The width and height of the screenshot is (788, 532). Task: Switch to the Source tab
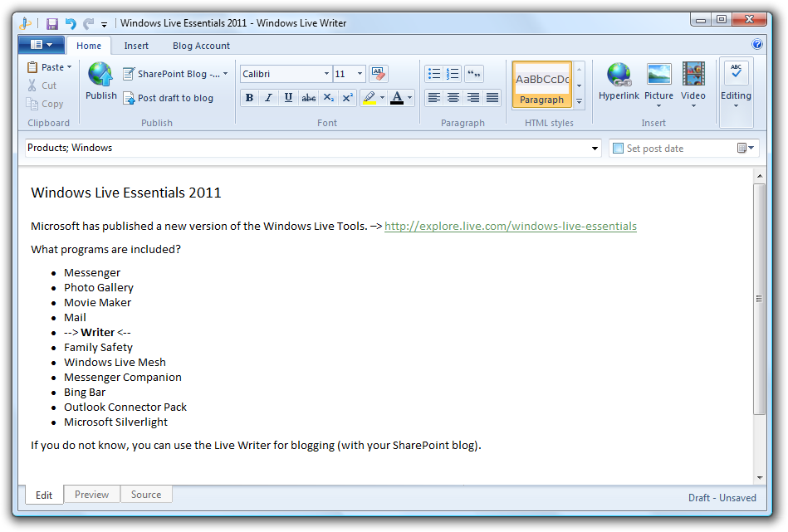click(x=146, y=495)
